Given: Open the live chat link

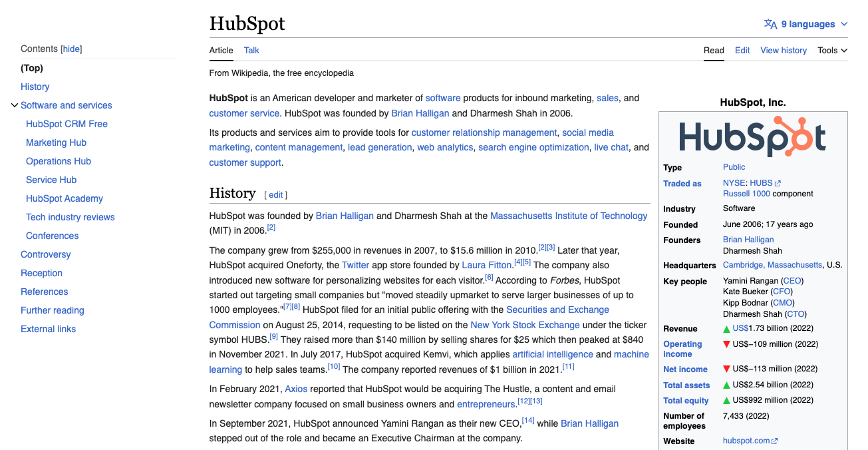Looking at the screenshot, I should [x=611, y=147].
